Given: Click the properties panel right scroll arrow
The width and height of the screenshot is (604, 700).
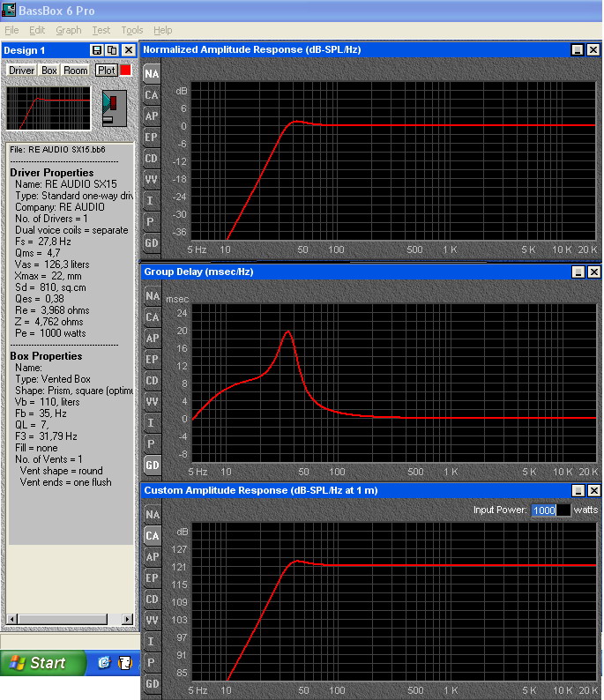Looking at the screenshot, I should pyautogui.click(x=128, y=619).
